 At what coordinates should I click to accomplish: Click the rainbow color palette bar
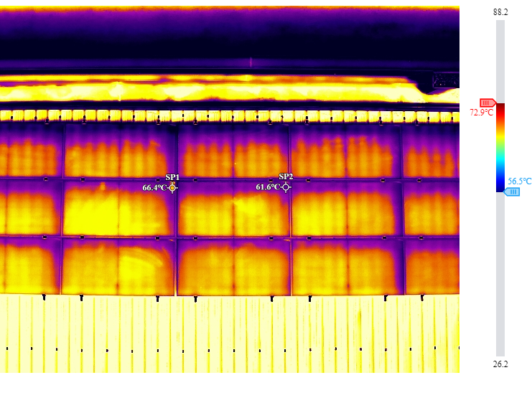point(500,148)
